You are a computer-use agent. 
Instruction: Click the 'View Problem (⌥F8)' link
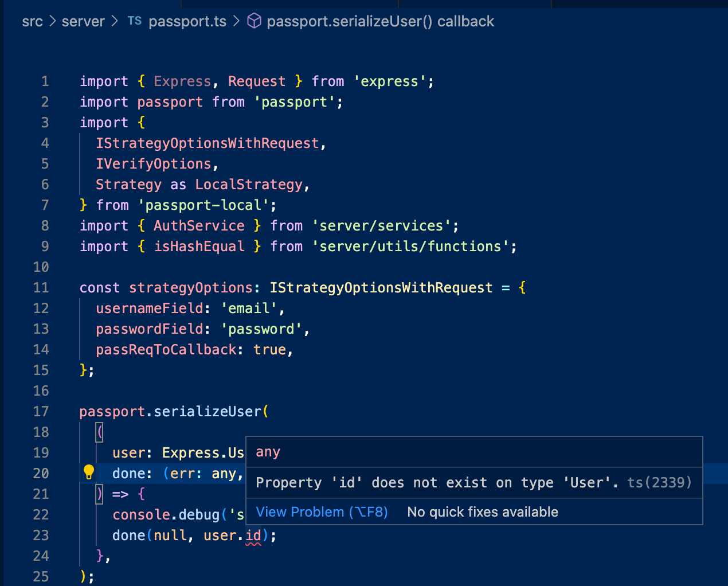(x=322, y=511)
